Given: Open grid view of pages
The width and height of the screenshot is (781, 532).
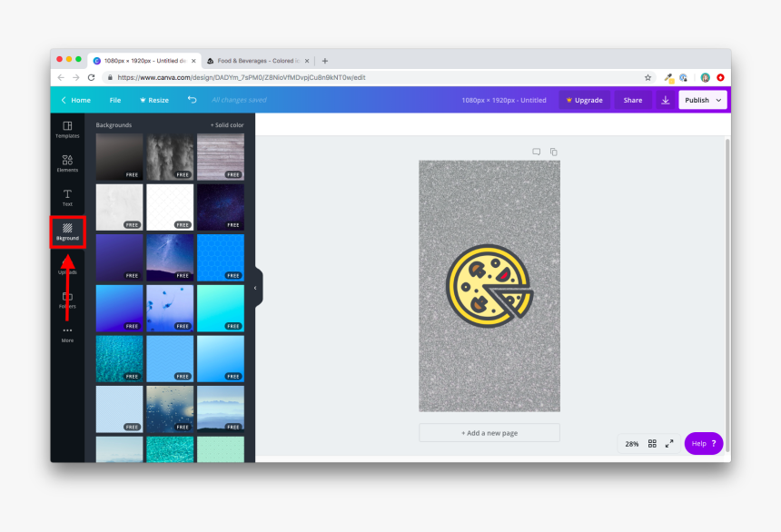Looking at the screenshot, I should pyautogui.click(x=652, y=444).
